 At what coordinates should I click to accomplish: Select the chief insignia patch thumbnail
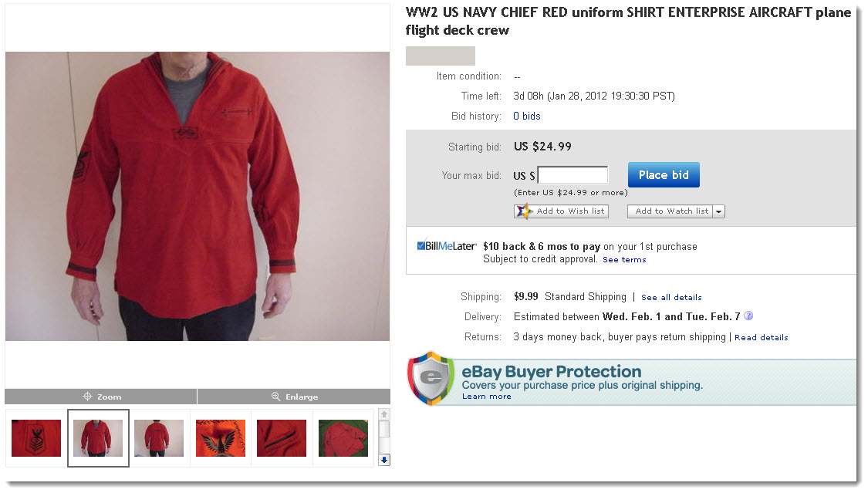click(x=36, y=437)
